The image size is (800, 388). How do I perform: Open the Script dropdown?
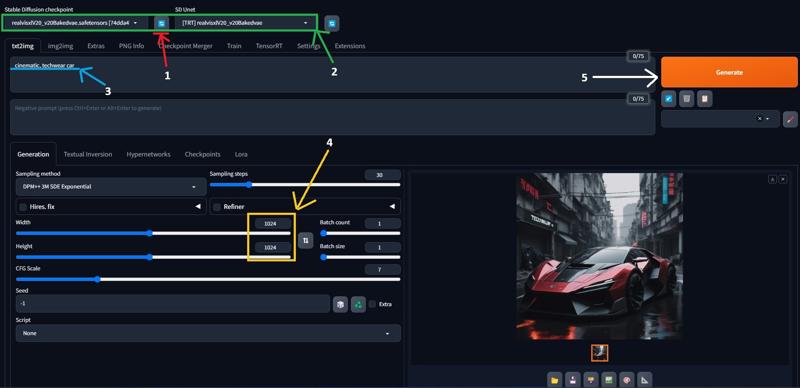208,333
